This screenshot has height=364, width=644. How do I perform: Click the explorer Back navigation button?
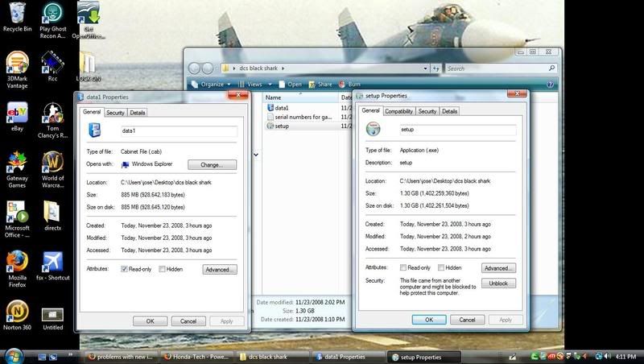pos(194,68)
